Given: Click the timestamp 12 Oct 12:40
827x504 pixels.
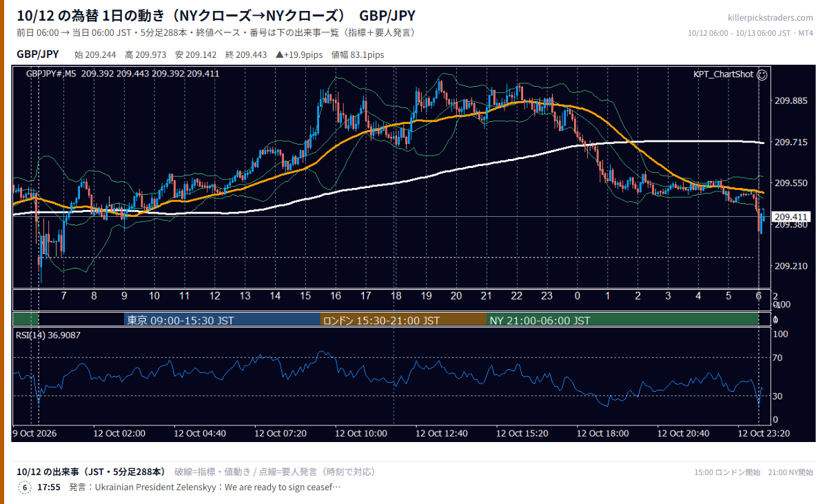Looking at the screenshot, I should pos(442,433).
